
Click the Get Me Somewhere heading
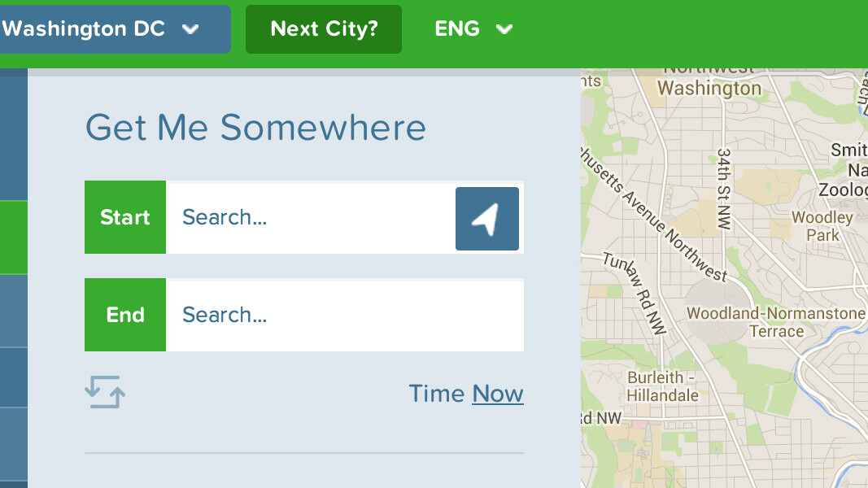click(x=255, y=128)
